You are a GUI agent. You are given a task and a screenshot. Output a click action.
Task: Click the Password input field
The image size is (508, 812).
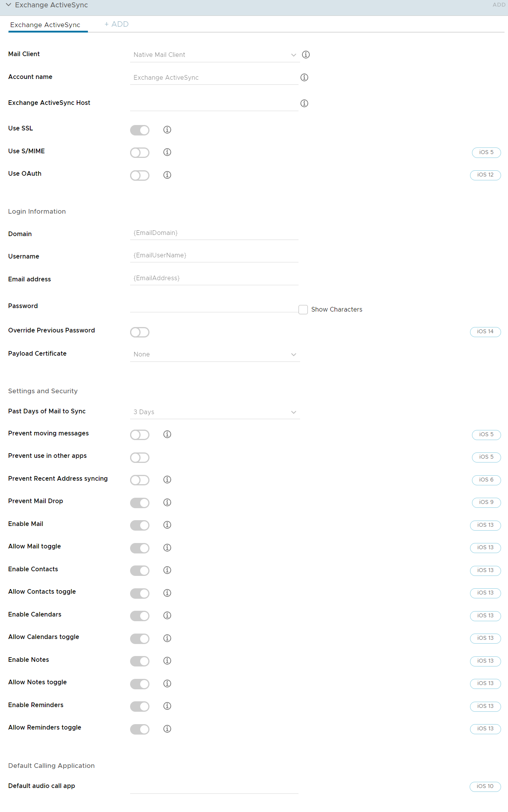pyautogui.click(x=214, y=306)
